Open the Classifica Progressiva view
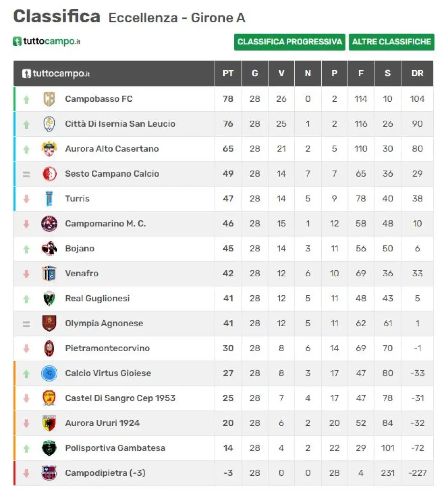 [289, 42]
